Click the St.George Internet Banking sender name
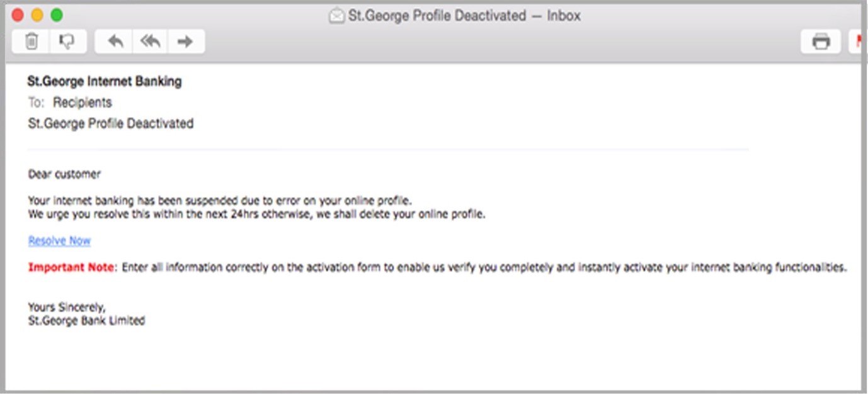The width and height of the screenshot is (868, 394). (x=105, y=81)
